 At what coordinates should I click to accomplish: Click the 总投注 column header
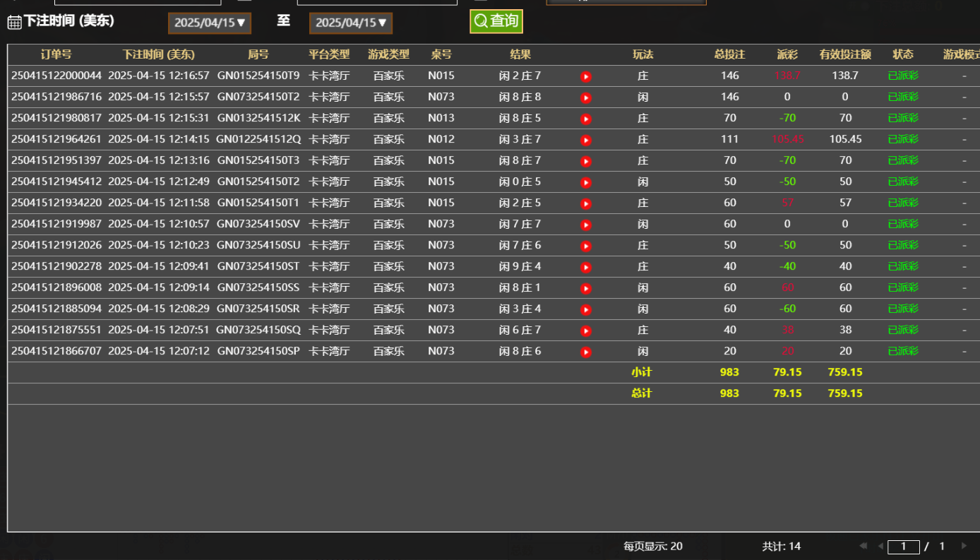[x=729, y=54]
